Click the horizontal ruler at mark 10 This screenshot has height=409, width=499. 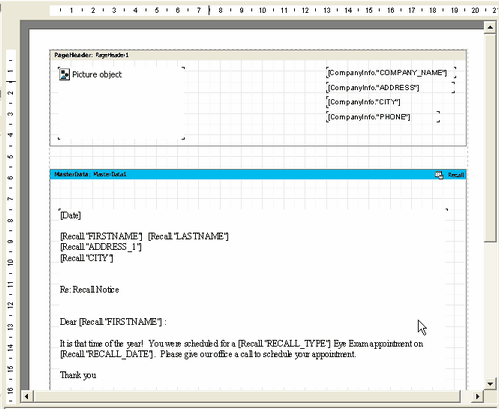[262, 10]
